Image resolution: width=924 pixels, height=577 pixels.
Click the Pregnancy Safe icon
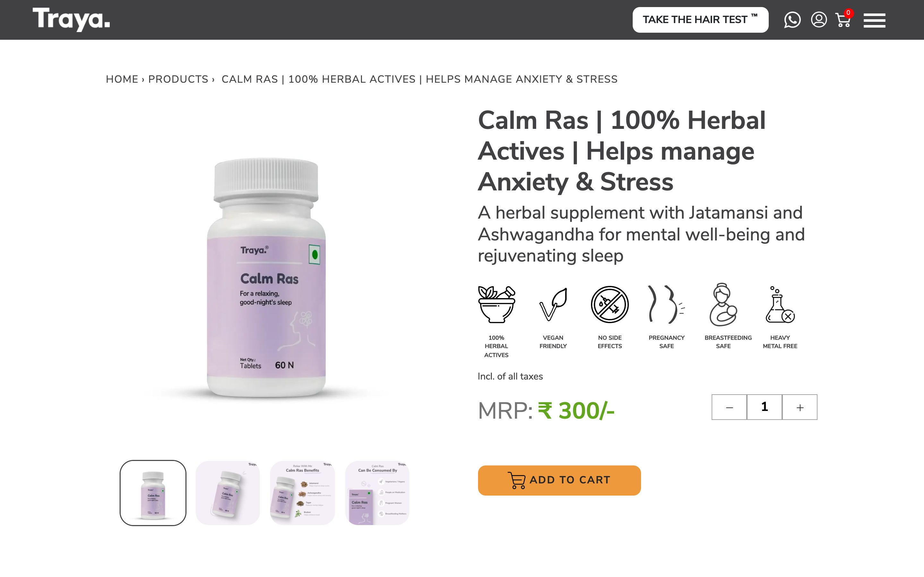(x=666, y=304)
